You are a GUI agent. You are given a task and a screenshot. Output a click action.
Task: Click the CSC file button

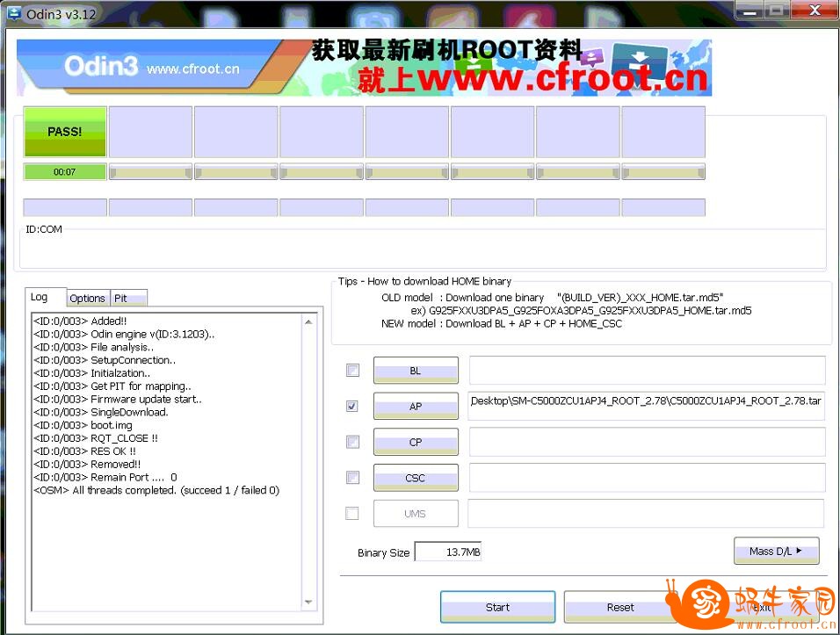[x=416, y=478]
